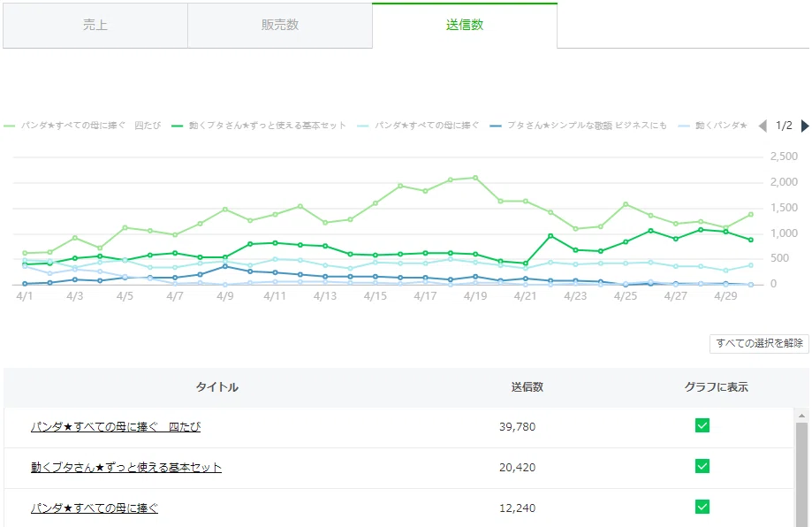
Task: Open table link パンダ★すべての母に捧ぐ
Action: coord(95,508)
